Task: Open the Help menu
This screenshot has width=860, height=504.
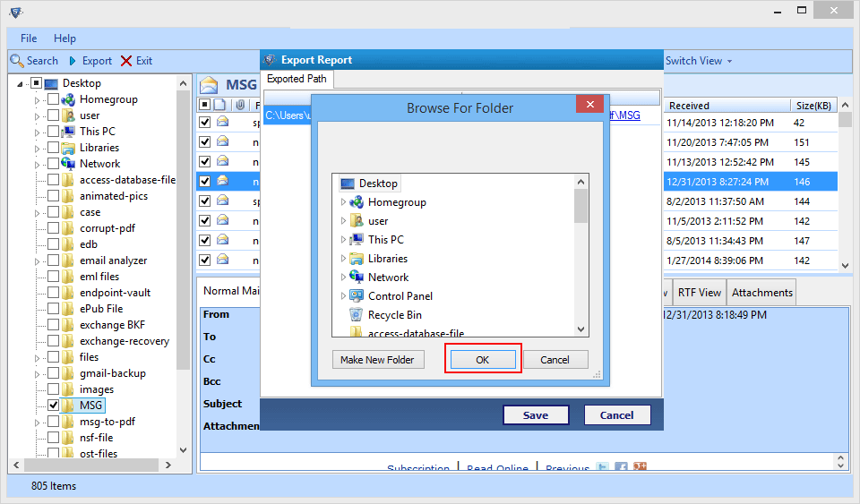Action: [64, 38]
